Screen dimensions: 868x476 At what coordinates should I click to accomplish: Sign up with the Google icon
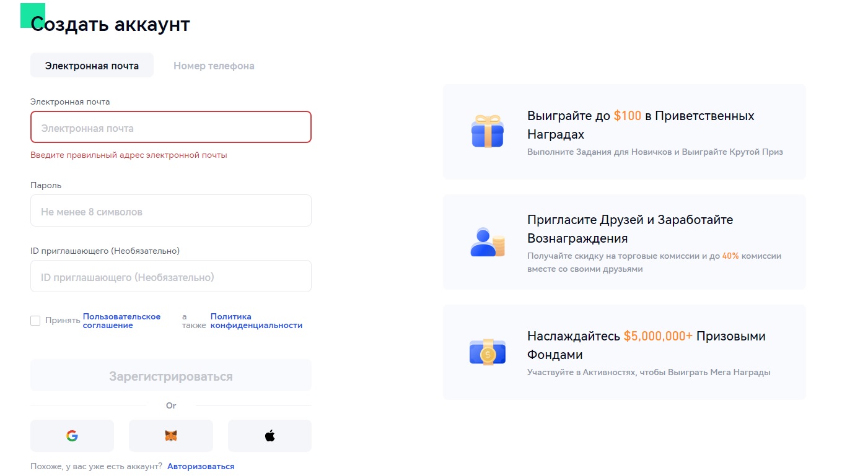72,436
